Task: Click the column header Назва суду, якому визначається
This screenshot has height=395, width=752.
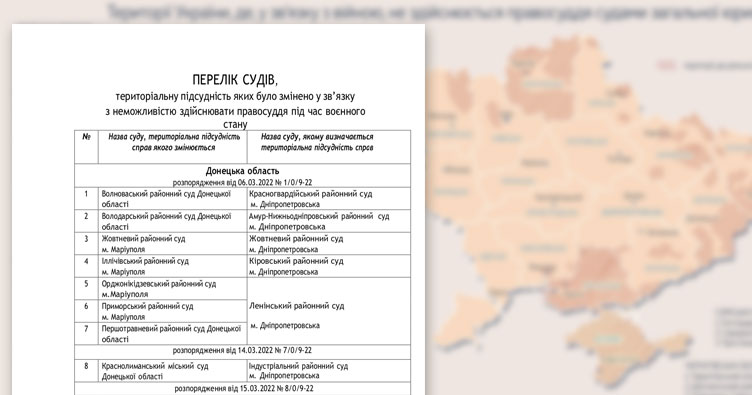Action: (x=317, y=142)
